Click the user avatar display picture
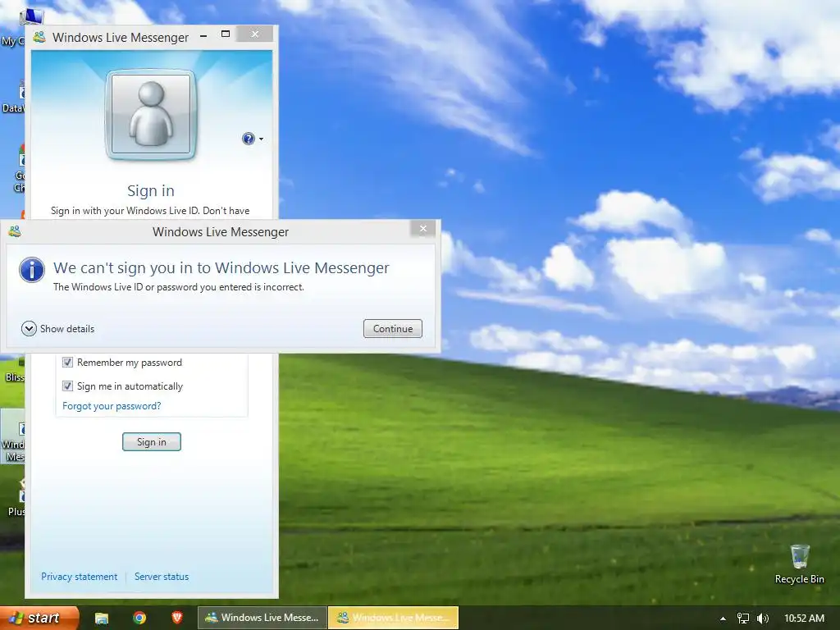 [x=151, y=115]
